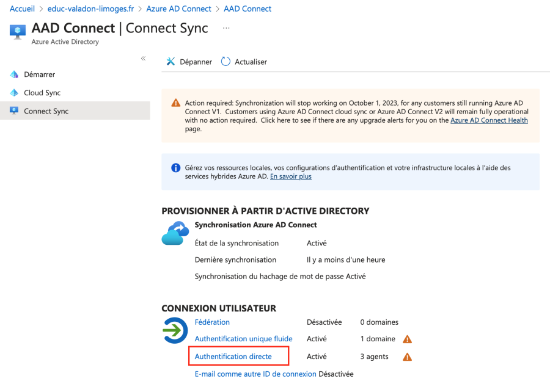The height and width of the screenshot is (392, 550).
Task: Click the last AAD Connect breadcrumb
Action: (x=248, y=9)
